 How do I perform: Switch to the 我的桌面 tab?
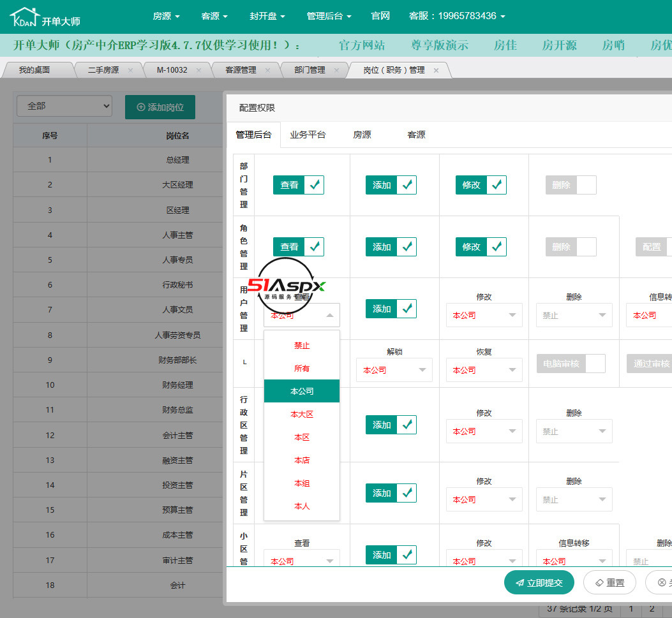[x=34, y=70]
